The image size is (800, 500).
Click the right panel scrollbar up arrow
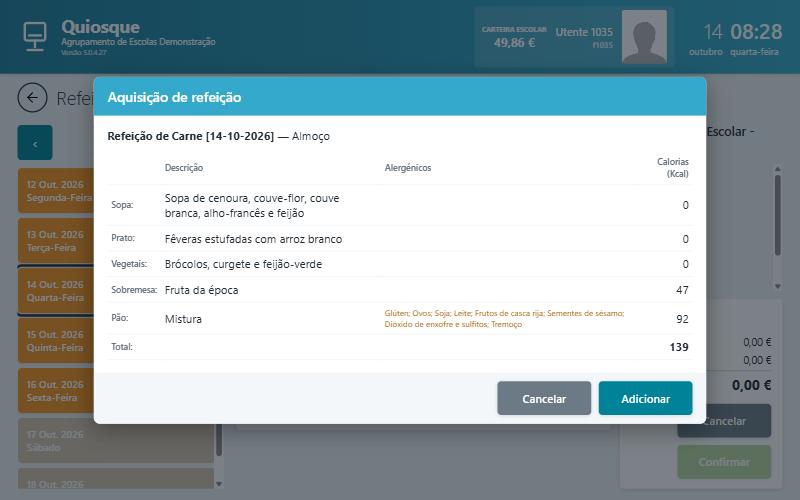(x=778, y=168)
